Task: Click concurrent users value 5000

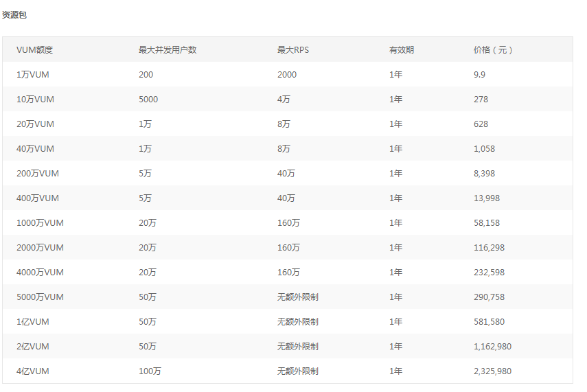Action: coord(148,100)
